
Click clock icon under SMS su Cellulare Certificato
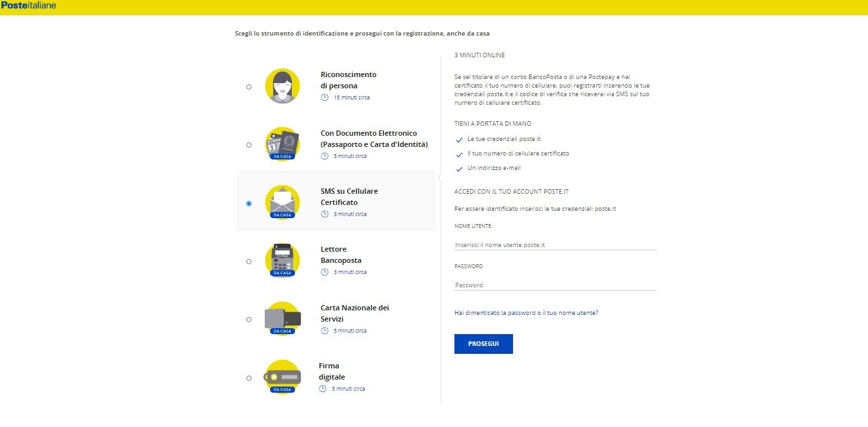pos(325,214)
